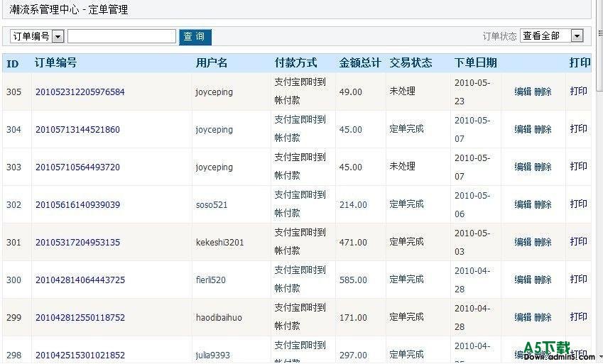Open order number 201052312205976584
603x364 pixels.
click(x=80, y=92)
